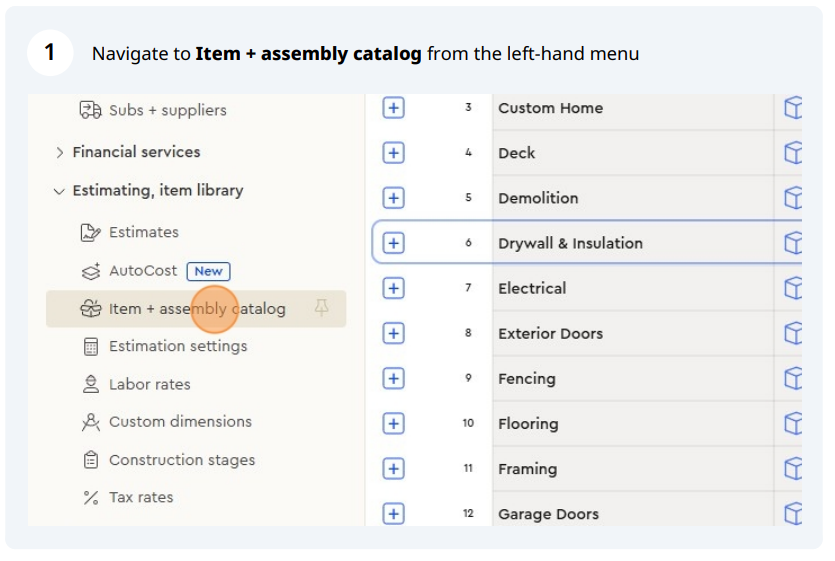
Task: Click the Electrical assembly name
Action: click(x=532, y=288)
